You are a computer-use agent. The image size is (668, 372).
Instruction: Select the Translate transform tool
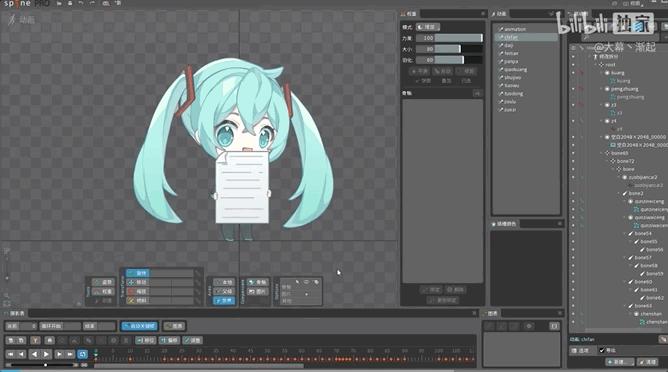click(138, 282)
